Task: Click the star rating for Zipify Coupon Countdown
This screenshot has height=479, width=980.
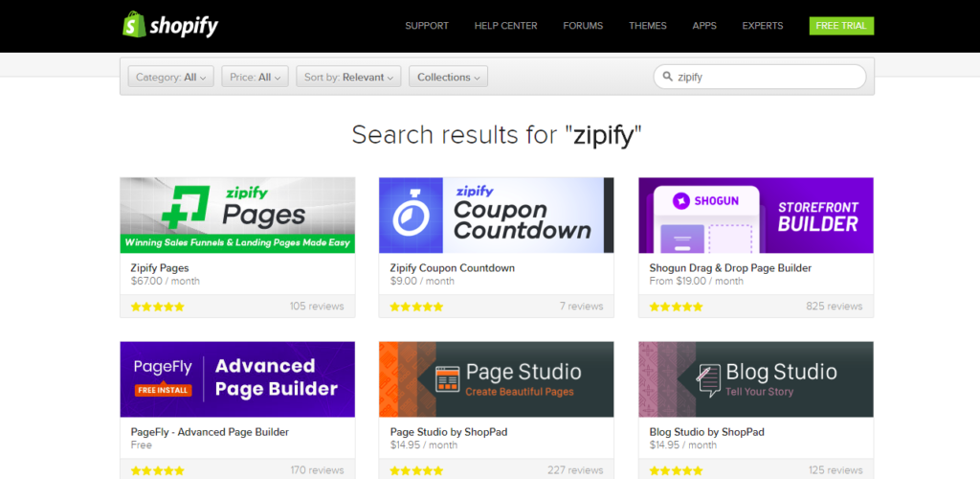Action: click(417, 307)
